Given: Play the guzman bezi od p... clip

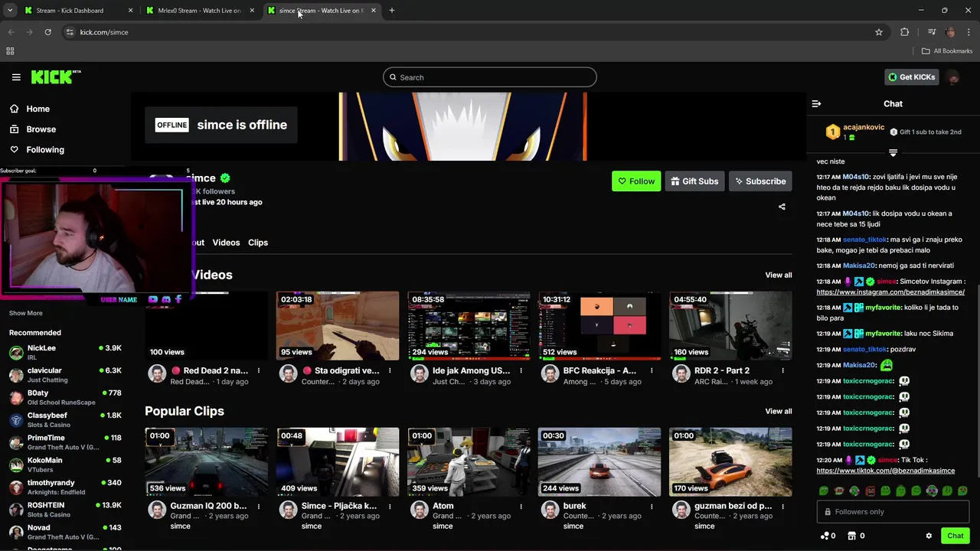Looking at the screenshot, I should click(730, 461).
